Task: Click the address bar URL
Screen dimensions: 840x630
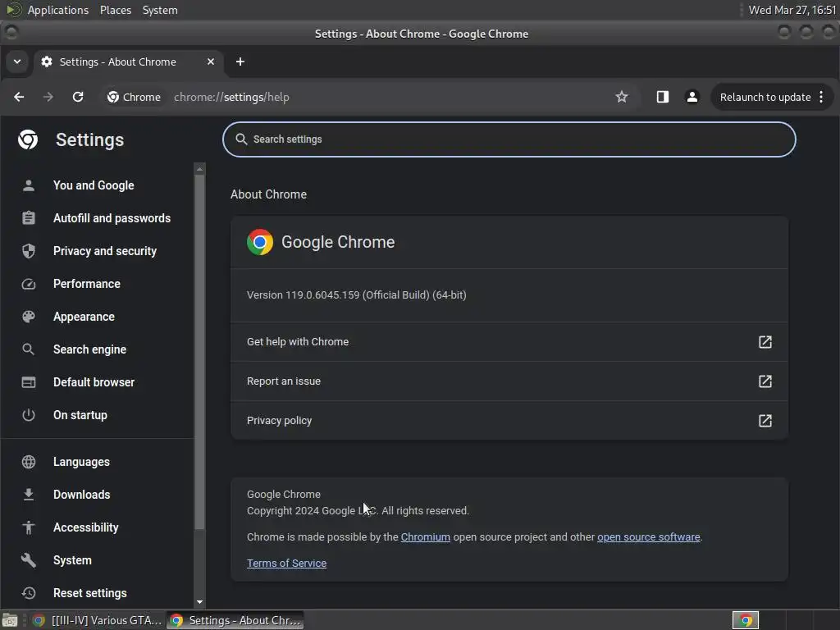Action: point(231,97)
